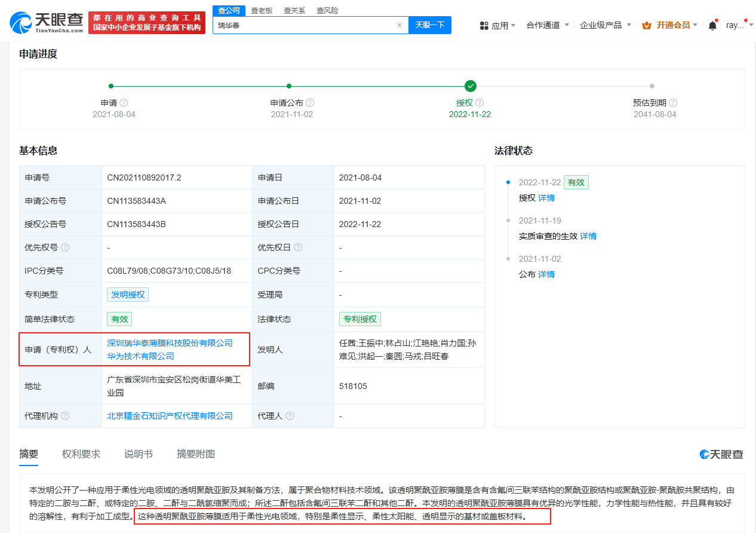Click the help icon next to 优先权号

click(x=65, y=247)
